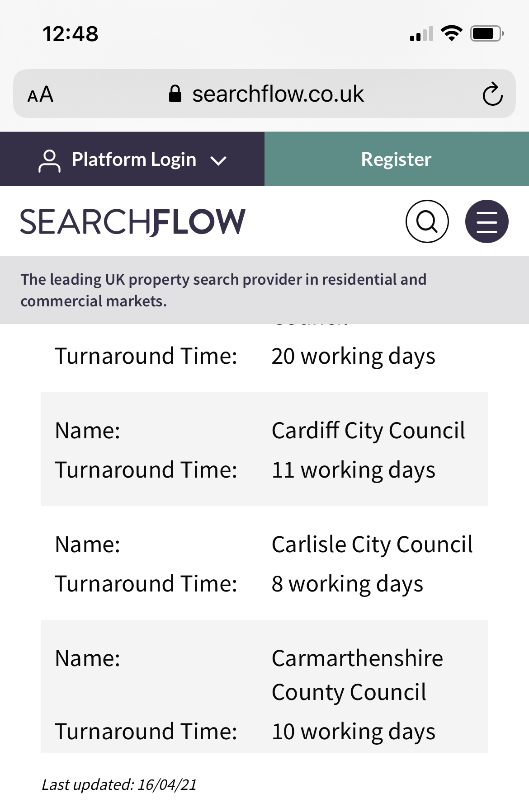Tap the AA reader text size icon
This screenshot has width=529, height=812.
coord(40,94)
